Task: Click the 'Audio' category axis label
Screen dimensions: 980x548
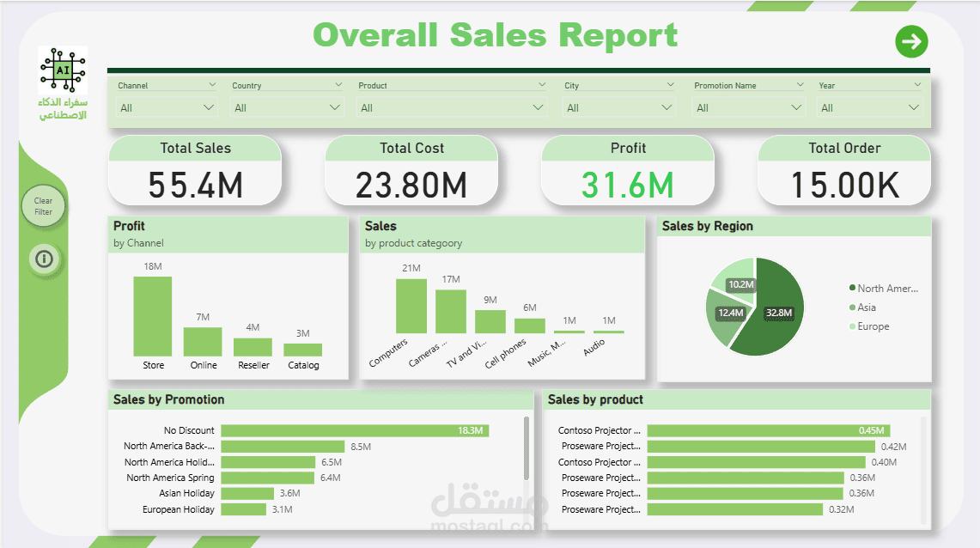Action: [594, 347]
